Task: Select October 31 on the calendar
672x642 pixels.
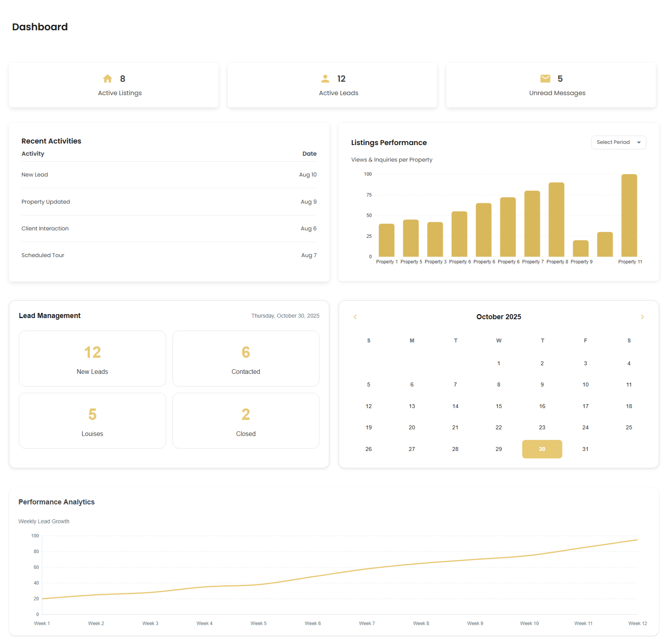Action: tap(585, 449)
